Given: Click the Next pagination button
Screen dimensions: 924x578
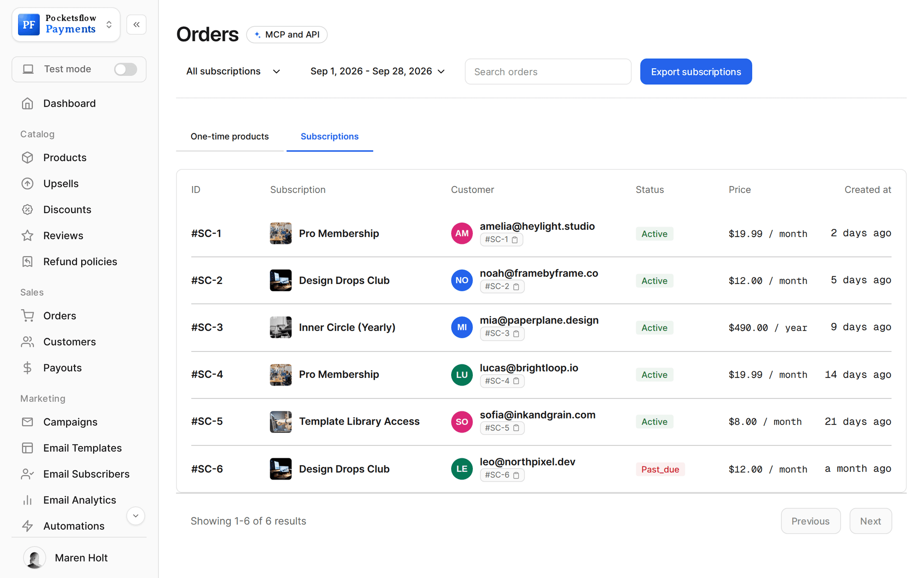Looking at the screenshot, I should coord(870,521).
